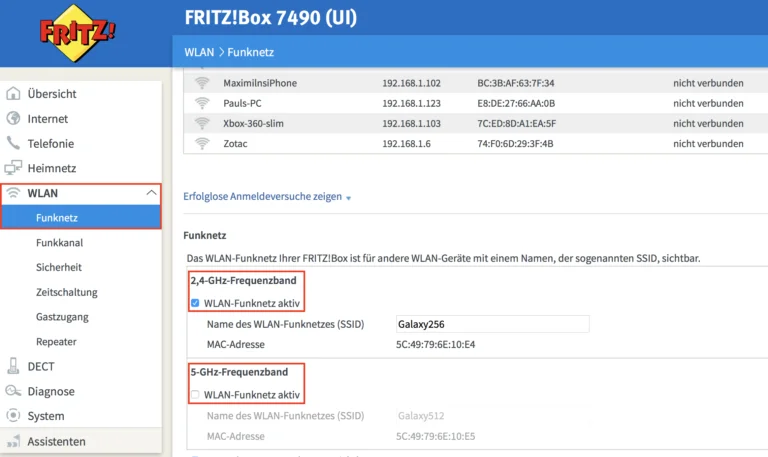This screenshot has height=457, width=768.
Task: Click the Diagnose icon
Action: coord(13,391)
